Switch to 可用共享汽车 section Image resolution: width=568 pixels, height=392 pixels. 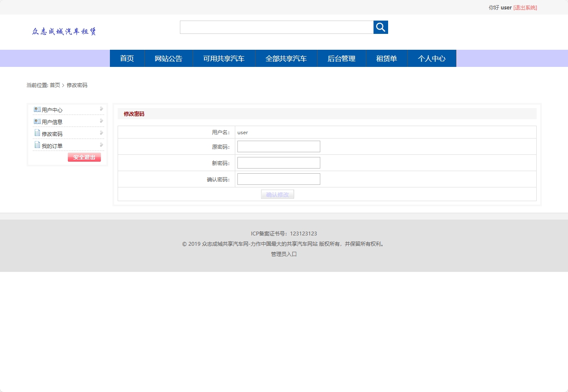[x=224, y=58]
